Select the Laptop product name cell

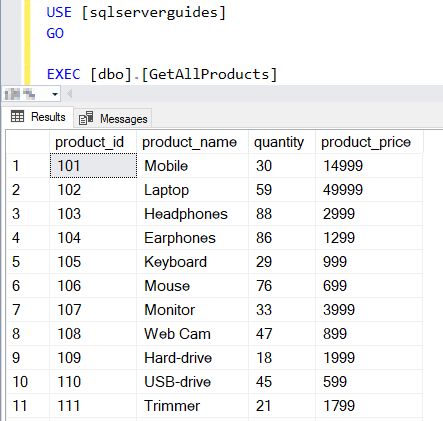click(192, 190)
